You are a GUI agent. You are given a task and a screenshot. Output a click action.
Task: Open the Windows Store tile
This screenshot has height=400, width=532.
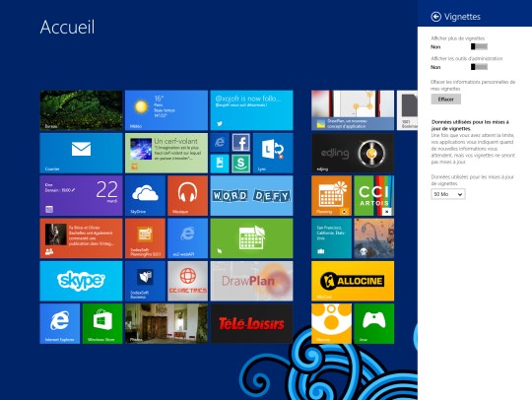coord(102,324)
